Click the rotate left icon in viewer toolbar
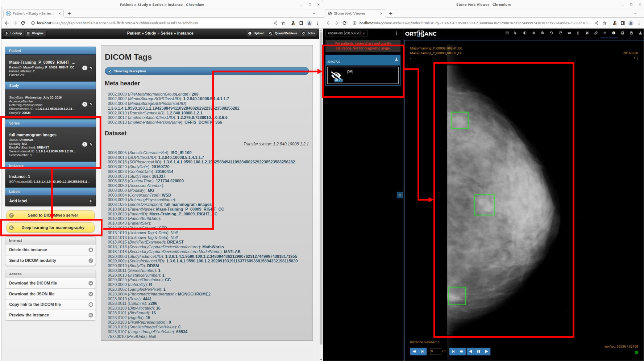This screenshot has height=361, width=644. [x=551, y=33]
